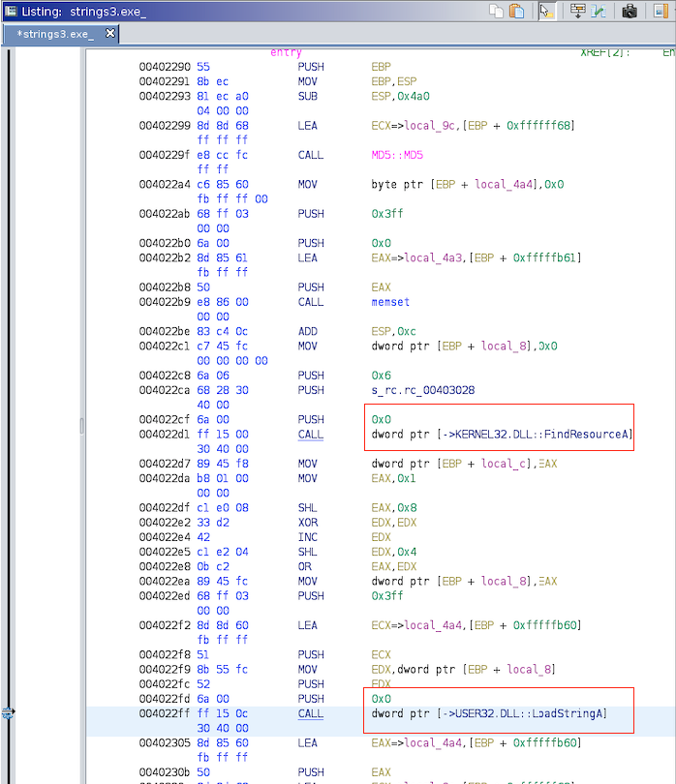Click the Paste clipboard icon
676x784 pixels.
pyautogui.click(x=516, y=11)
